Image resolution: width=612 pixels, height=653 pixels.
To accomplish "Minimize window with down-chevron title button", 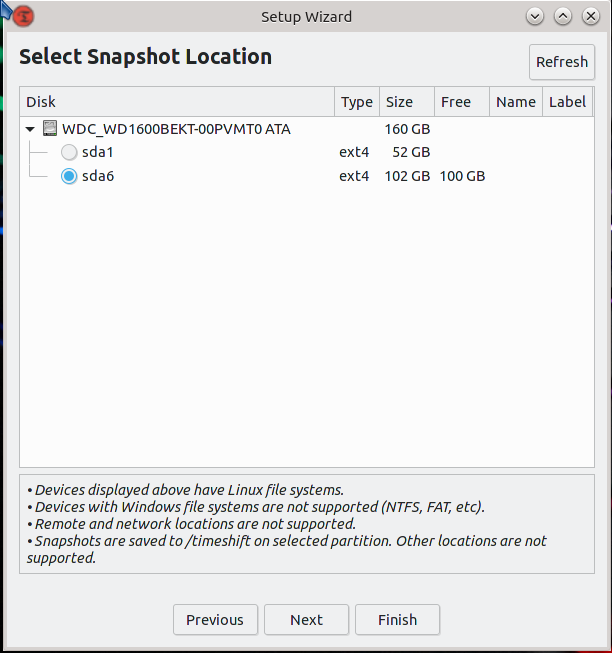I will pyautogui.click(x=535, y=17).
